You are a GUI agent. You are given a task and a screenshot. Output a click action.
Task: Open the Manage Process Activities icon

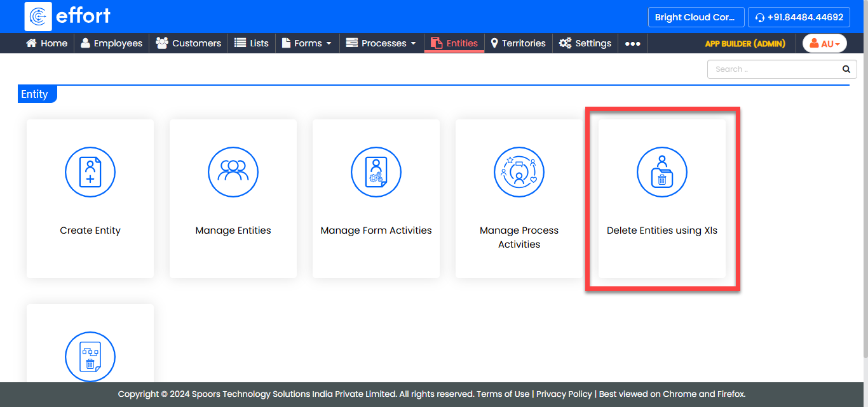(519, 172)
